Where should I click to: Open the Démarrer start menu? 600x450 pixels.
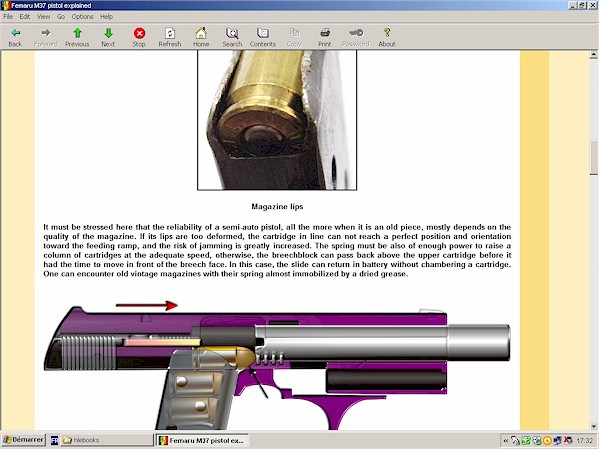click(x=24, y=440)
